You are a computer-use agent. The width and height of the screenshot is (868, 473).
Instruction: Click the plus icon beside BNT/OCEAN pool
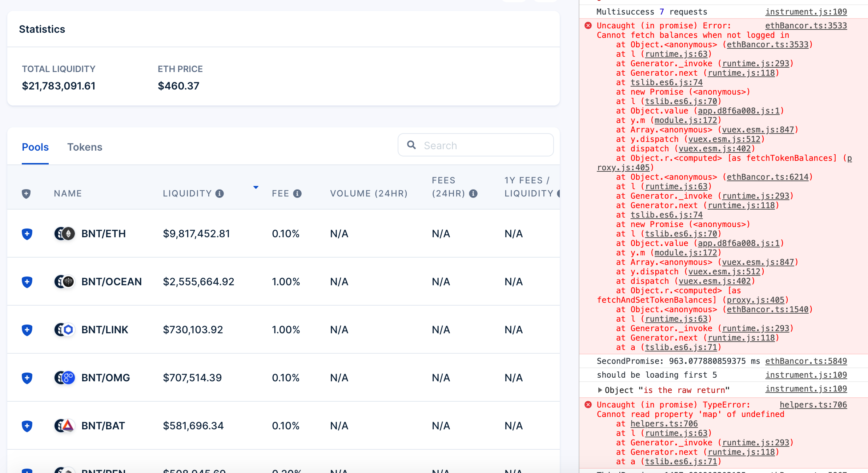[x=27, y=282]
